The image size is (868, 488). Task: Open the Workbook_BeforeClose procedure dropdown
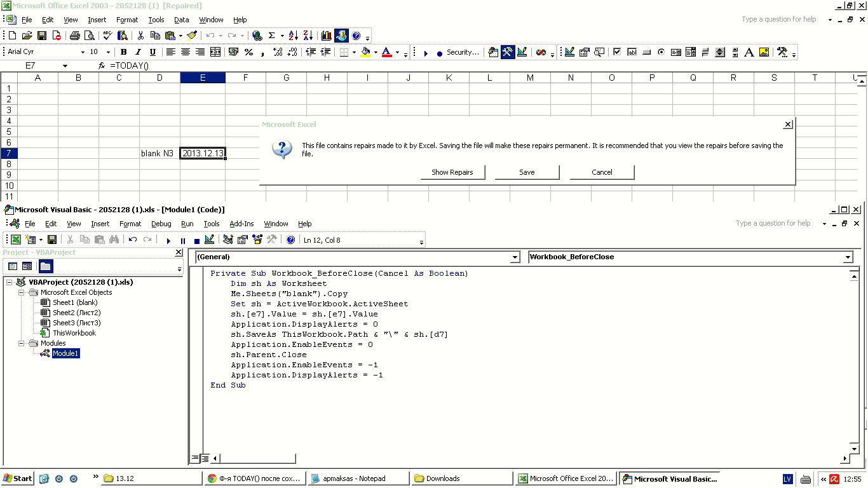(x=848, y=257)
